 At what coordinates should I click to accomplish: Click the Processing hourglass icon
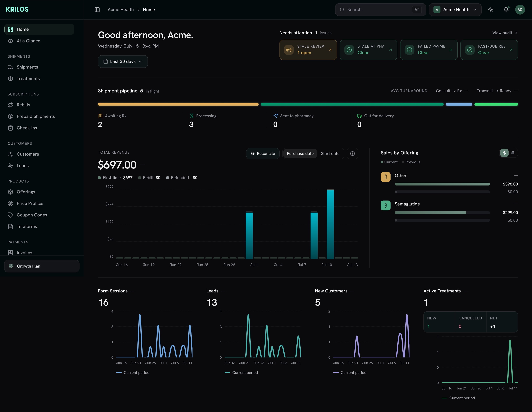click(191, 116)
